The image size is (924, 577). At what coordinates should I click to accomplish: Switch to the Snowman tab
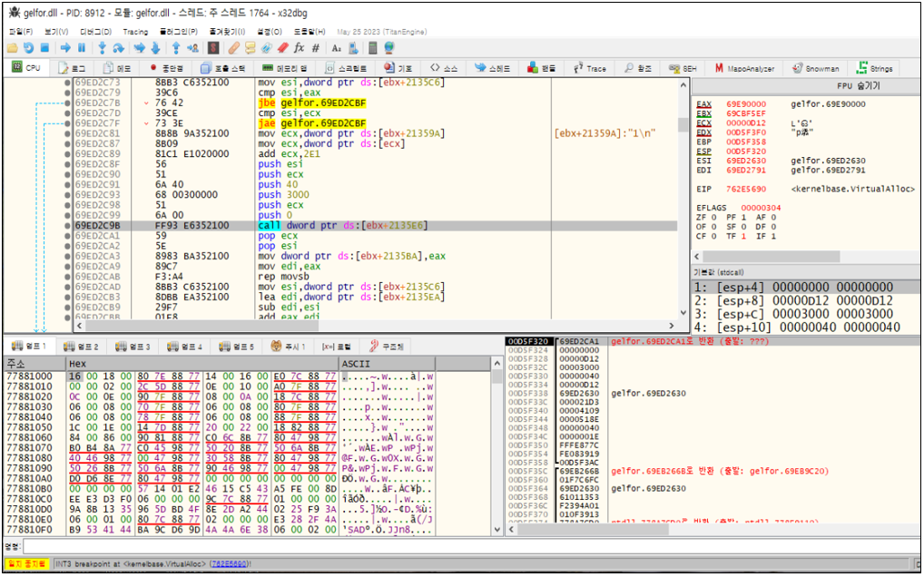coord(816,68)
